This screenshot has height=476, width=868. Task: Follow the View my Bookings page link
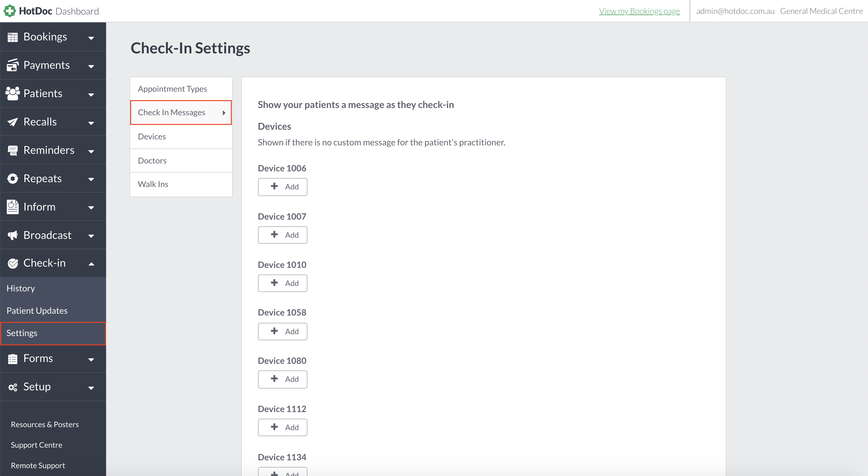(639, 11)
